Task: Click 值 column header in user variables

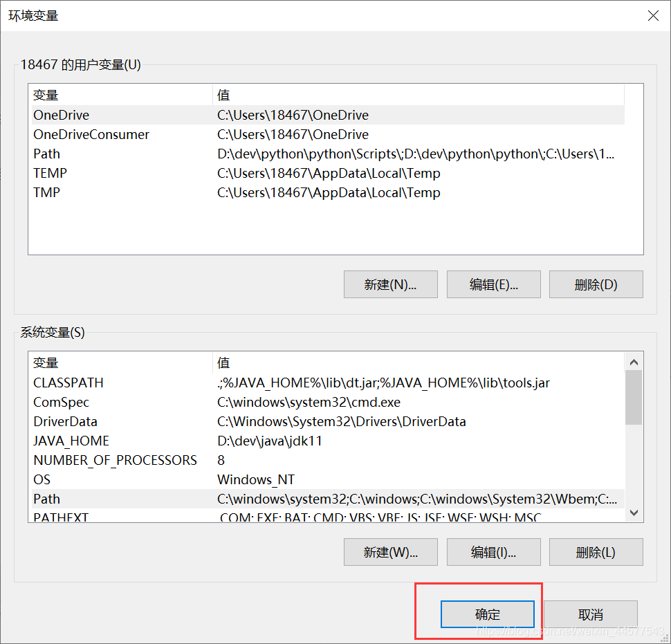Action: [x=419, y=95]
